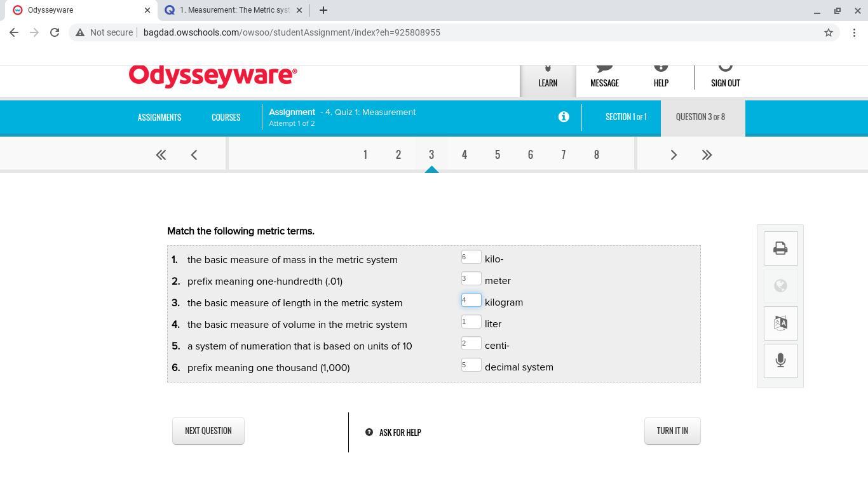Reload the page
Screen dimensions: 868x488
coord(55,32)
